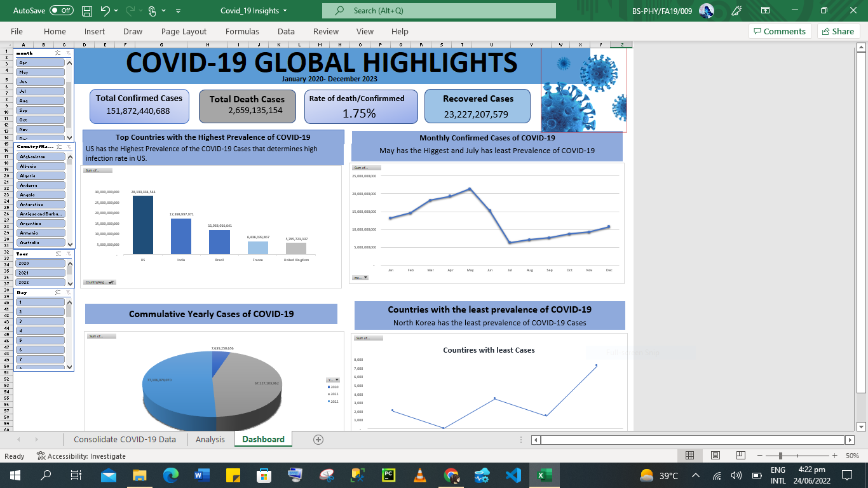
Task: Click the Share button
Action: (838, 31)
